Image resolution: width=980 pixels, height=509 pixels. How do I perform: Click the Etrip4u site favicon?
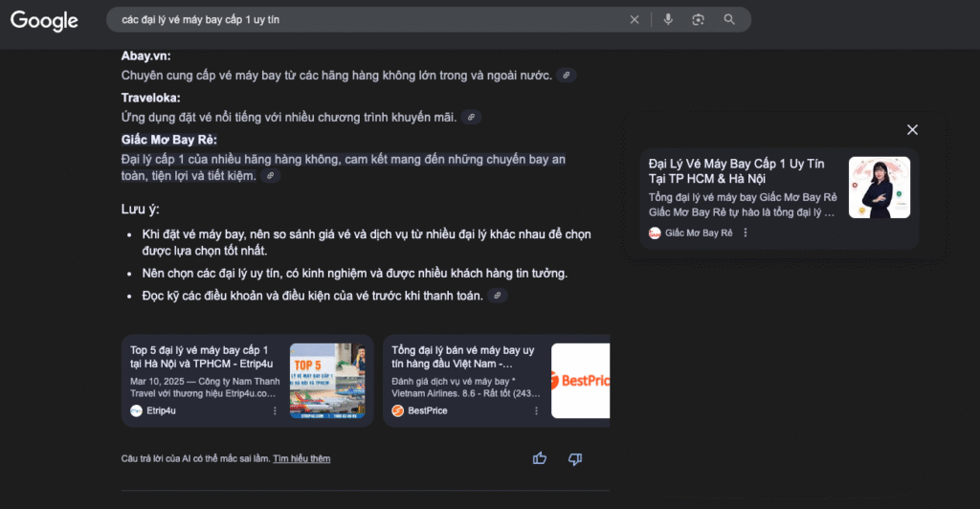(136, 411)
